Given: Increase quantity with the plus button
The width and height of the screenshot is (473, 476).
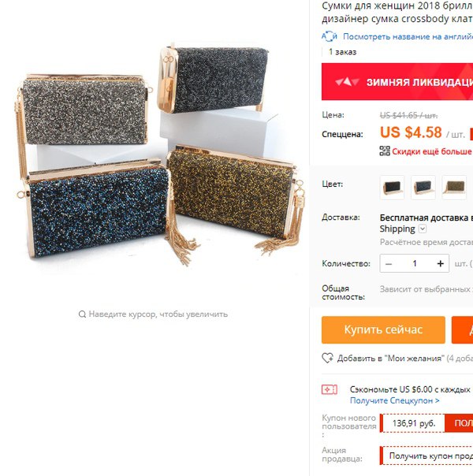Looking at the screenshot, I should point(440,263).
